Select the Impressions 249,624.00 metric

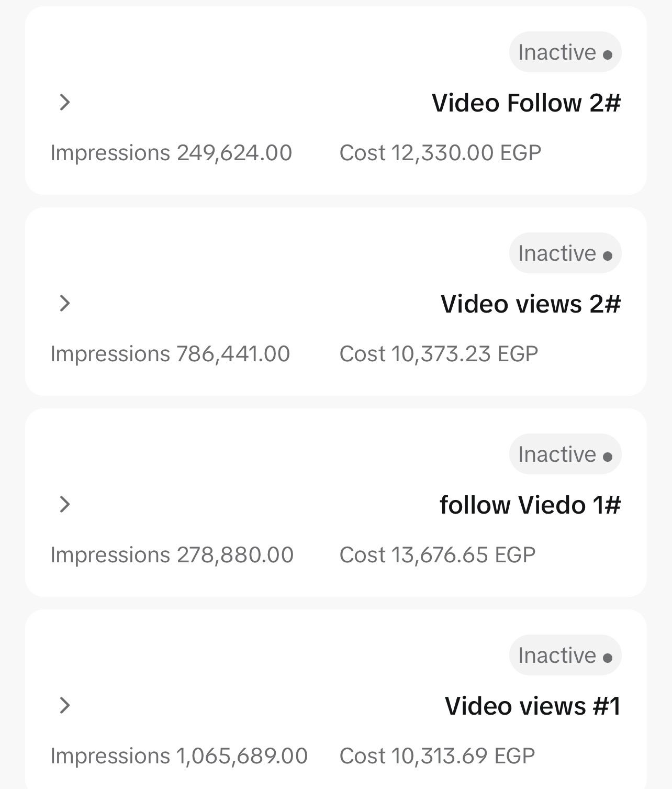point(171,153)
